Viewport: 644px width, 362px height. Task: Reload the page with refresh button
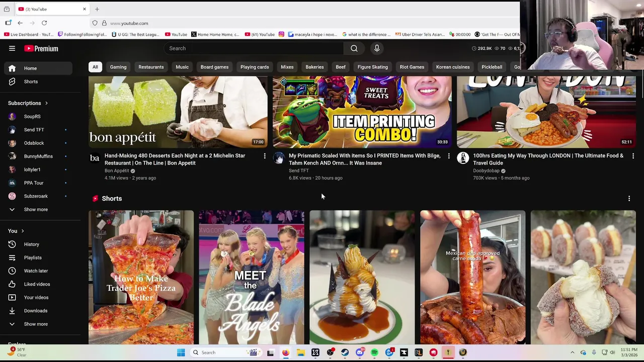[44, 23]
